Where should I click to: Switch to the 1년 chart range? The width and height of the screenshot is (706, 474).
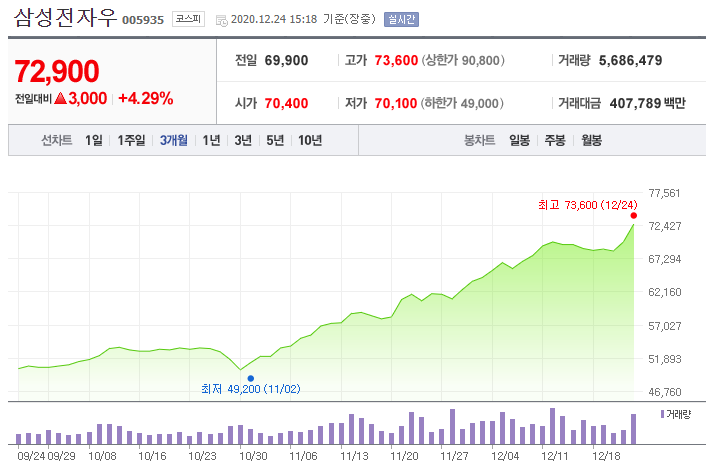pos(211,140)
